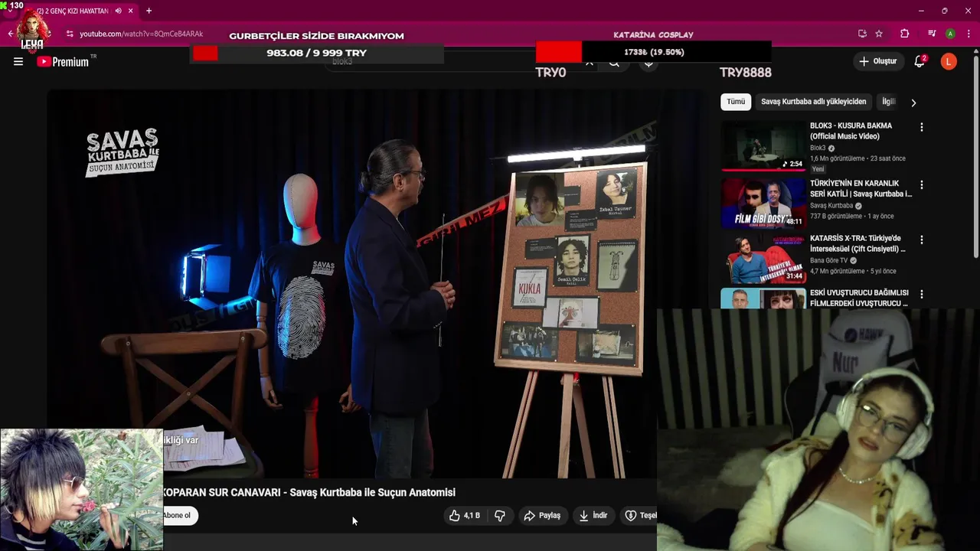The image size is (980, 551).
Task: Open options menu for SERİ KATİLİ video
Action: [921, 184]
